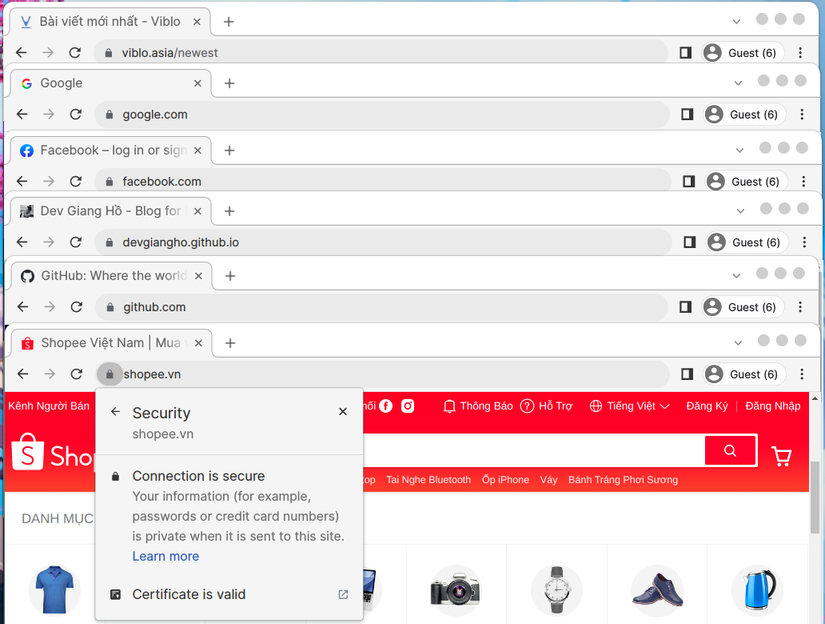Image resolution: width=825 pixels, height=624 pixels.
Task: Click Đăng Nhập to sign in
Action: [774, 406]
